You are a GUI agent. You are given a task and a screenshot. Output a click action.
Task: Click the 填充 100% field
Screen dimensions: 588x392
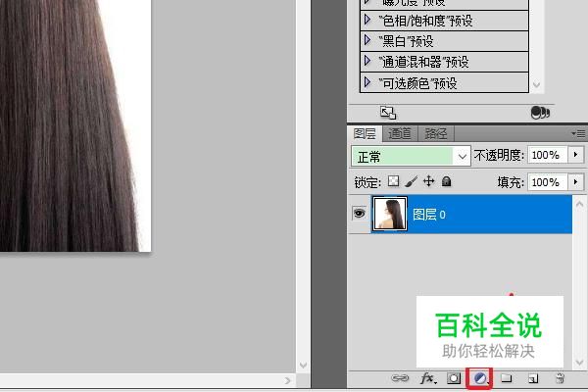[x=547, y=182]
